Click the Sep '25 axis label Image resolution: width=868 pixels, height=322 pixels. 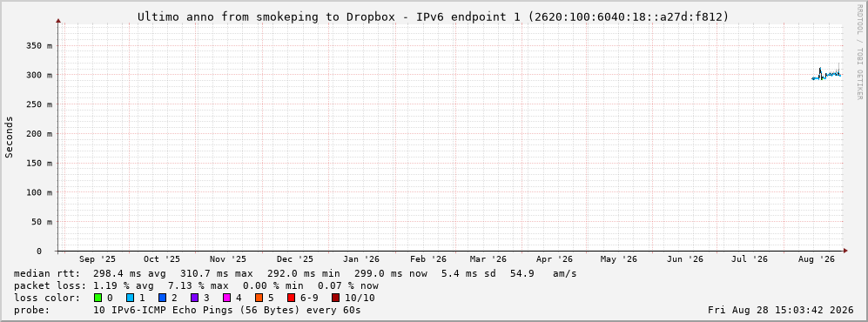coord(98,259)
